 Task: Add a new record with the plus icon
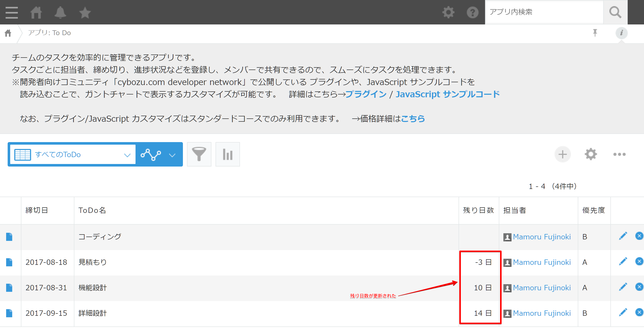563,154
